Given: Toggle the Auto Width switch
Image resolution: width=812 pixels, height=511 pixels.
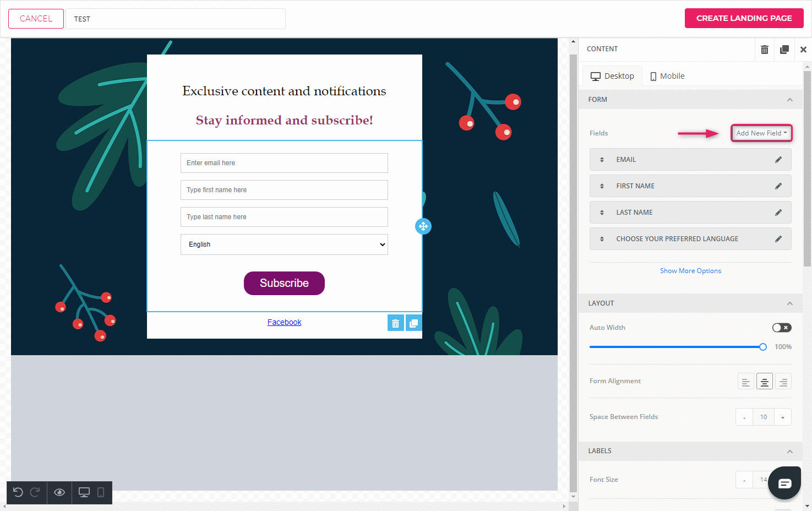Looking at the screenshot, I should pyautogui.click(x=782, y=328).
